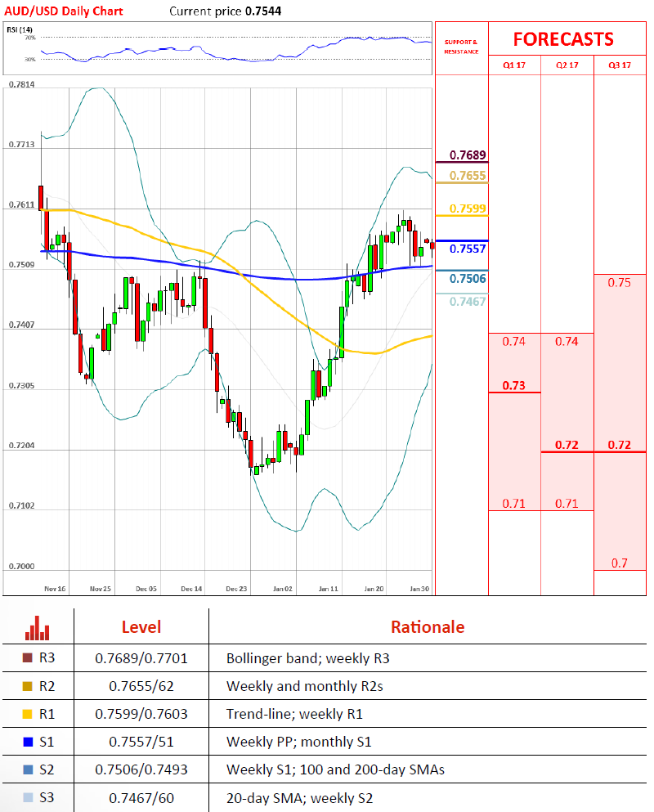Click the Dec 14 date axis label

[x=191, y=589]
